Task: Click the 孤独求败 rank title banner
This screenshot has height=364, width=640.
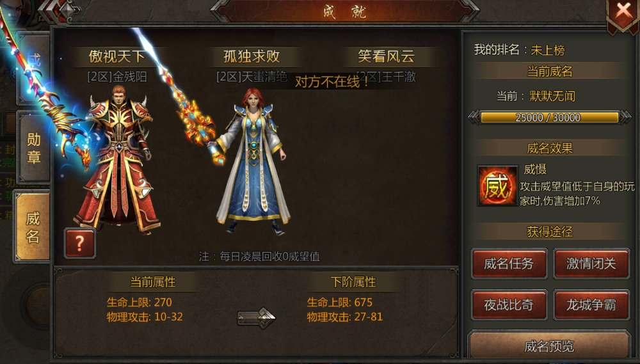Action: pos(252,56)
